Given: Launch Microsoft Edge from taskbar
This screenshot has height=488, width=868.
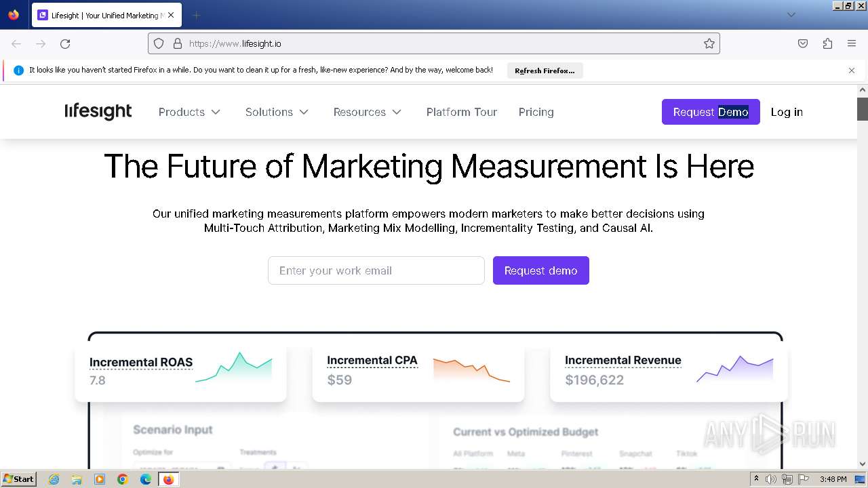Looking at the screenshot, I should click(146, 479).
